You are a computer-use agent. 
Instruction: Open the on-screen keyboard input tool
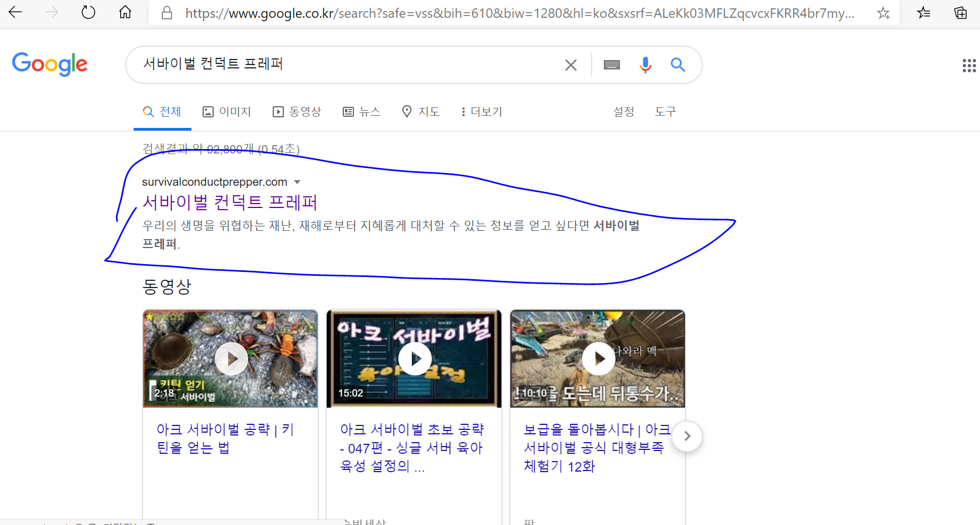click(x=612, y=65)
